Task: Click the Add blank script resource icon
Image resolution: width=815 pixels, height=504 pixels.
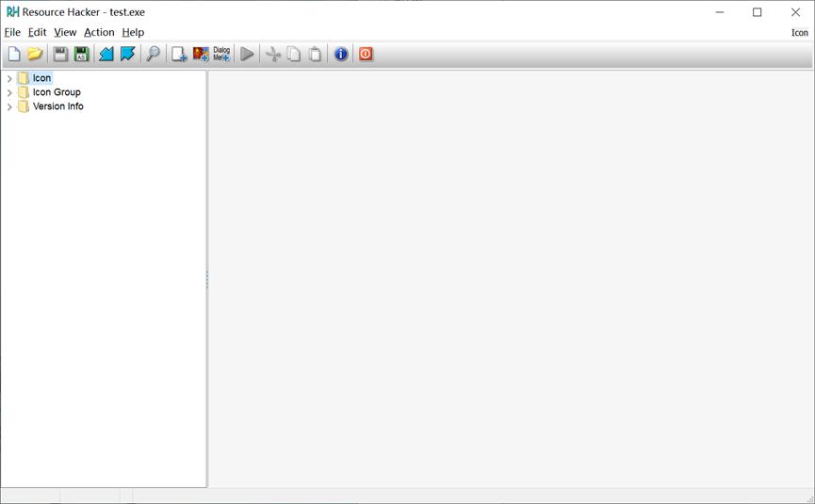Action: click(179, 54)
